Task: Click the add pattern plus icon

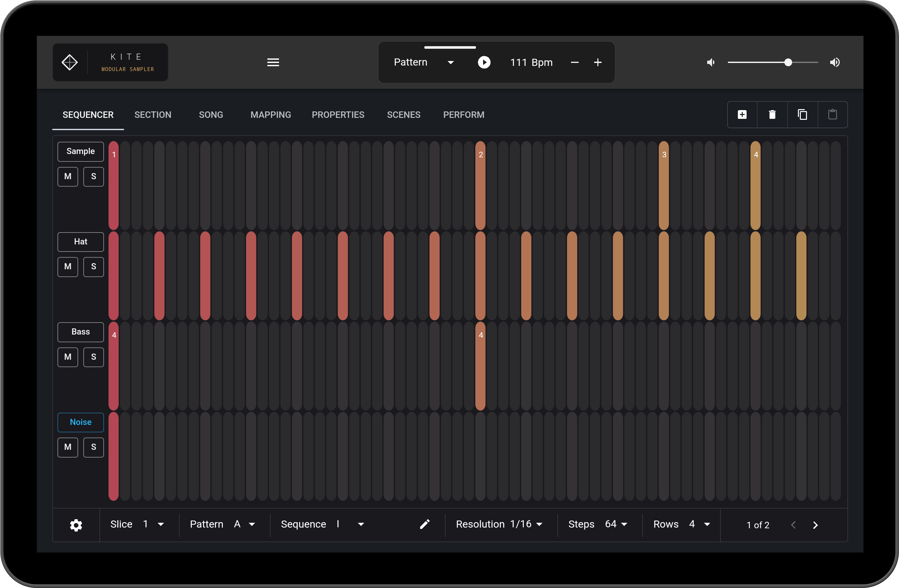Action: (x=742, y=114)
